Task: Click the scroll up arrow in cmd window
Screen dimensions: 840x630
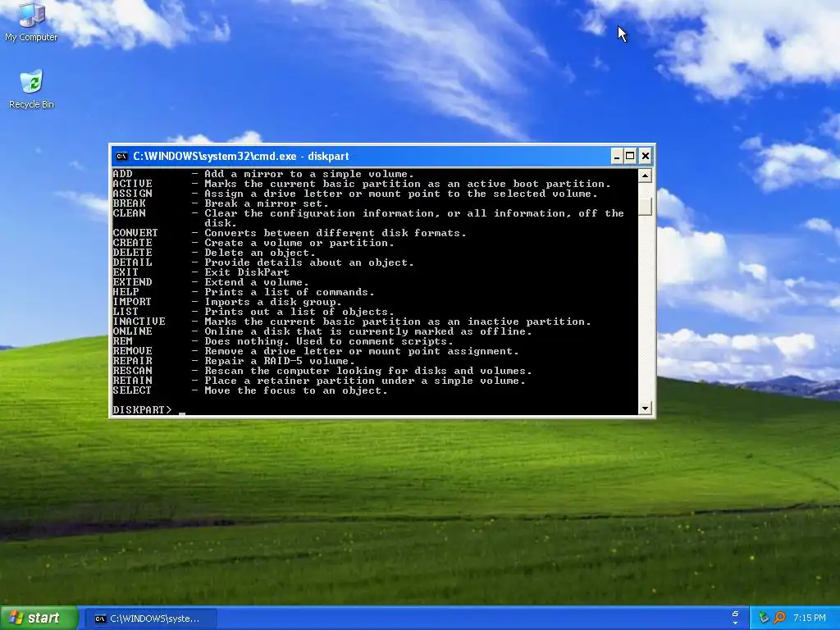Action: [x=645, y=176]
